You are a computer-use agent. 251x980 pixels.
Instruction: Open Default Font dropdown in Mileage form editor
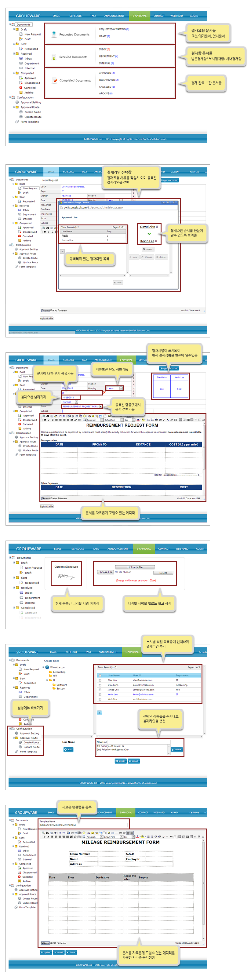(x=122, y=836)
